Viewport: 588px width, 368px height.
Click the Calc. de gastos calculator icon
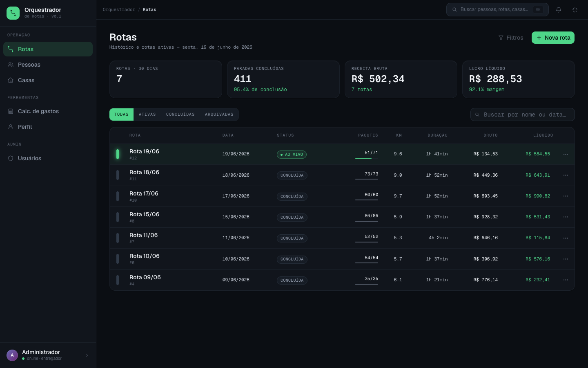coord(11,111)
